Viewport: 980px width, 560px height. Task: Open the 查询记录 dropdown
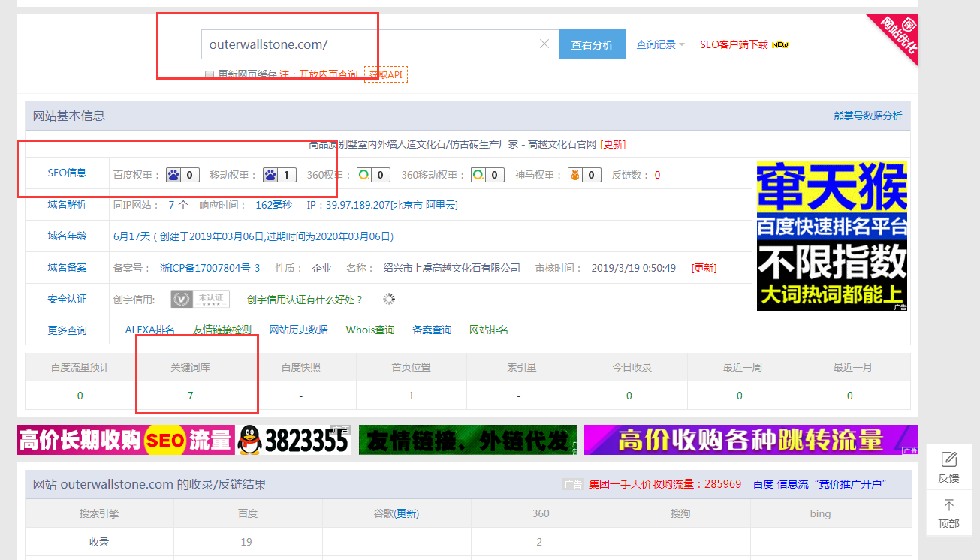click(x=661, y=44)
